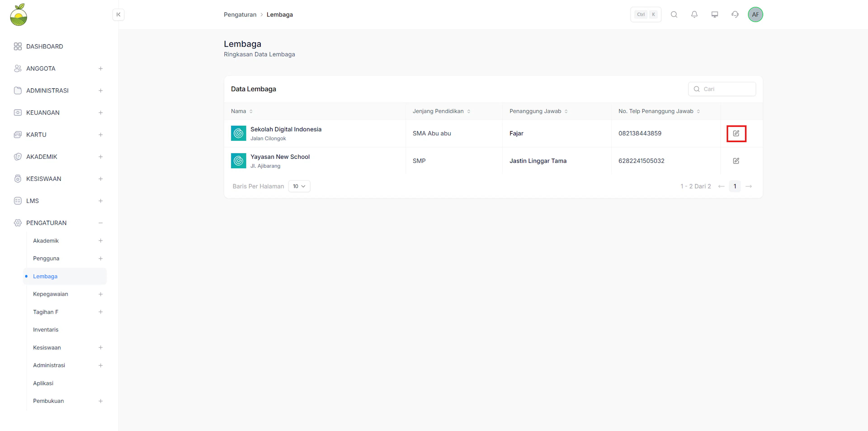This screenshot has height=431, width=868.
Task: Click the green fruit app logo
Action: click(19, 14)
